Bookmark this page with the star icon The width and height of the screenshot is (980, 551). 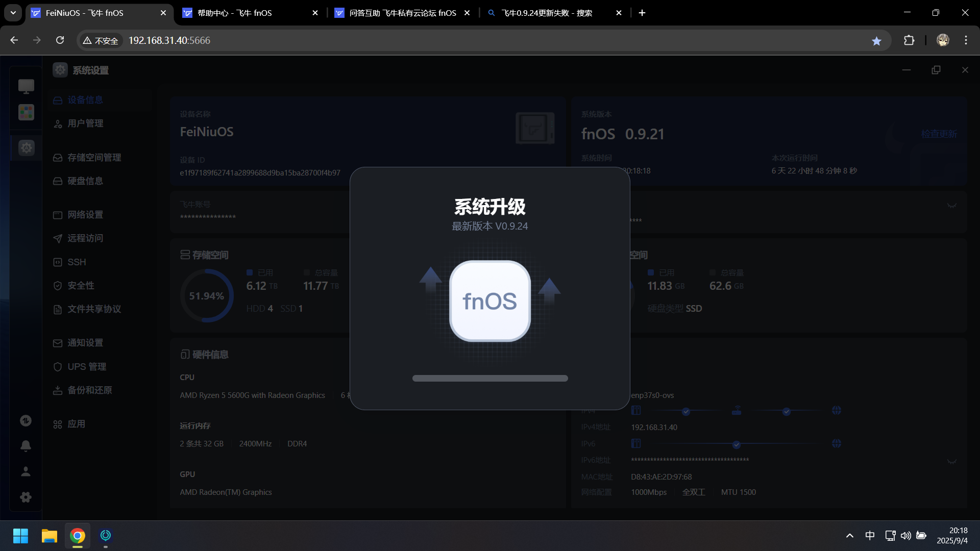(x=876, y=41)
